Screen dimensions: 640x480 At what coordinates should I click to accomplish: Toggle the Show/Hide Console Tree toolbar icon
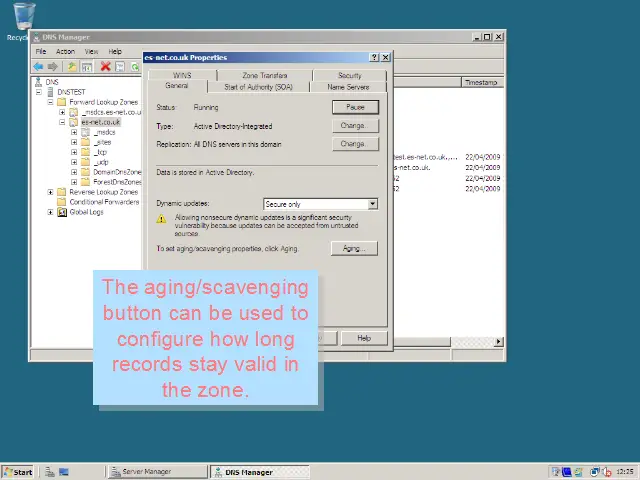point(87,67)
